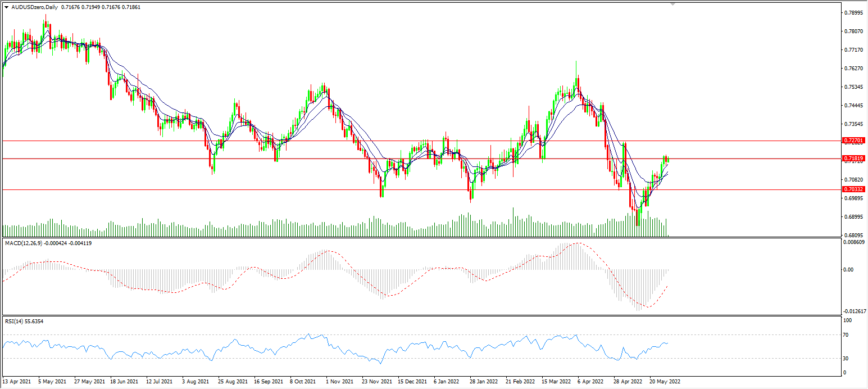This screenshot has height=389, width=868.
Task: Click the 1 Nov 2021 date label
Action: [340, 381]
